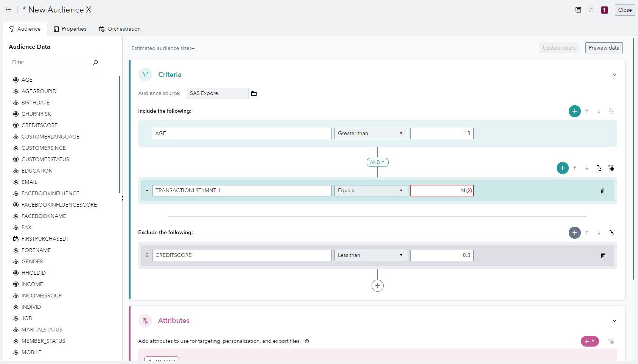Click the plus below the exclude section
638x364 pixels.
click(x=377, y=285)
